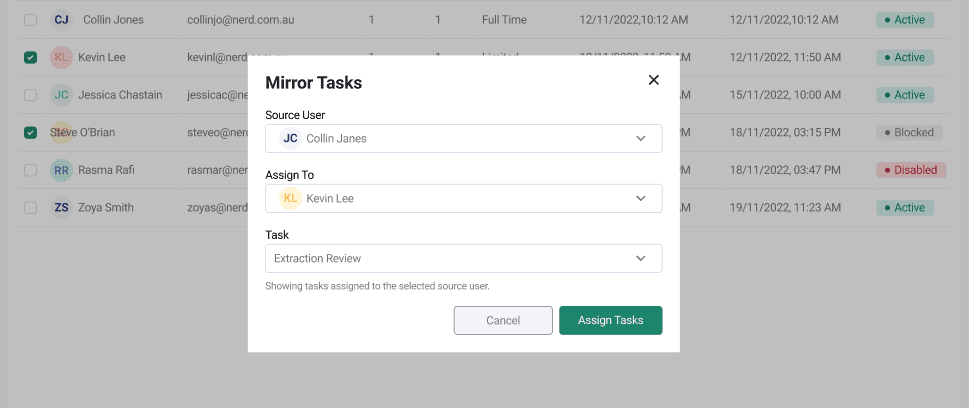Viewport: 969px width, 408px height.
Task: Expand Assign To chevron arrow
Action: [x=641, y=198]
